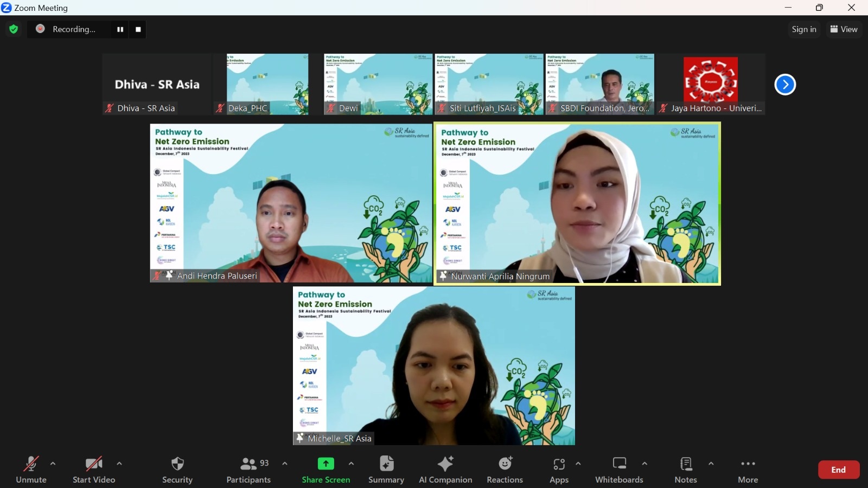Open the More options menu
Image resolution: width=868 pixels, height=488 pixels.
pos(748,470)
